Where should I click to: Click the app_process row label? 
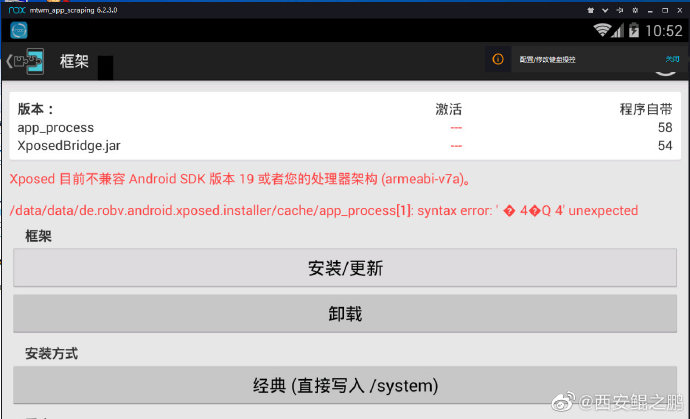tap(55, 128)
